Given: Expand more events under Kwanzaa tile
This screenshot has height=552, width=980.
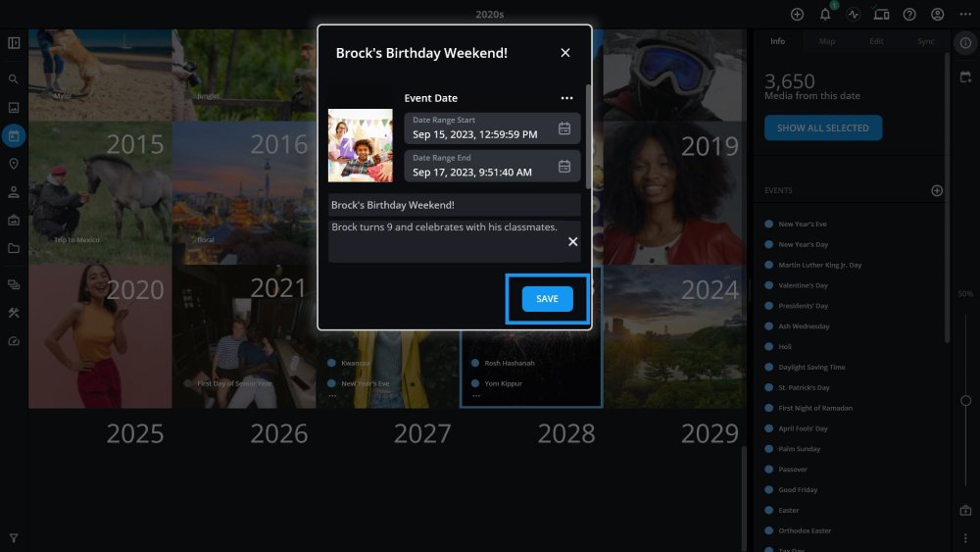Looking at the screenshot, I should tap(332, 396).
